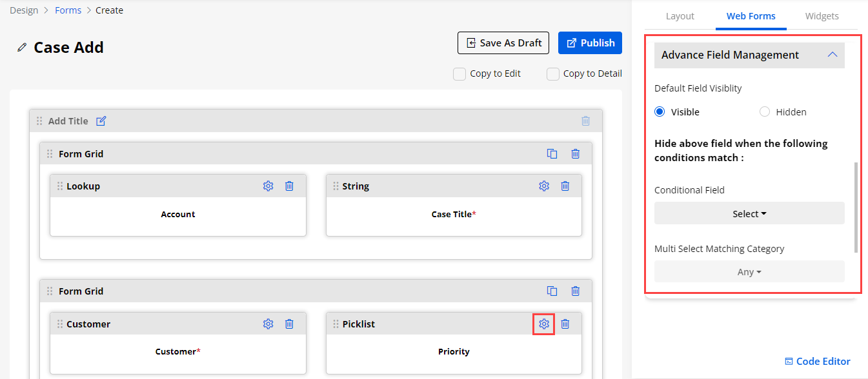Delete the second Form Grid
This screenshot has height=379, width=868.
[575, 291]
